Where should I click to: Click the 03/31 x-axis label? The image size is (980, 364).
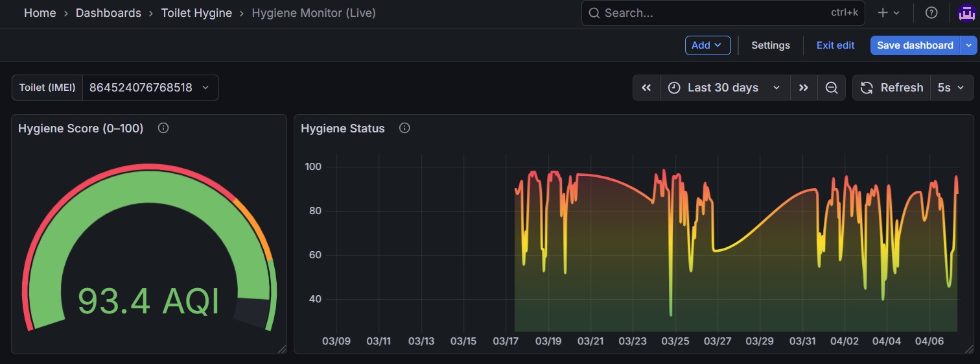pos(802,341)
